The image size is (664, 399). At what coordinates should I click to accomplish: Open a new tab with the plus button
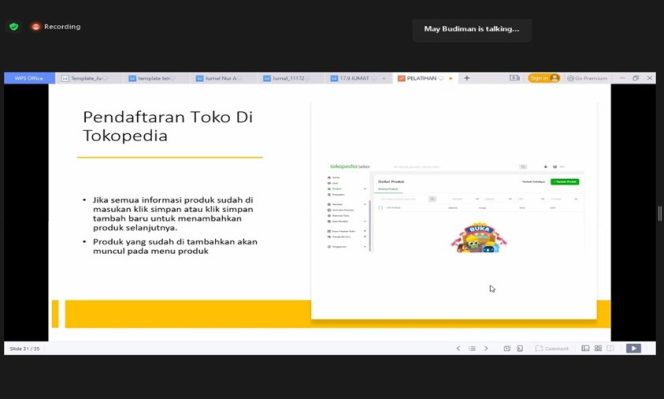pyautogui.click(x=467, y=78)
